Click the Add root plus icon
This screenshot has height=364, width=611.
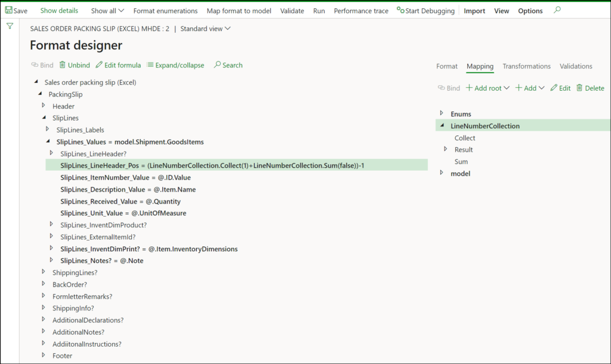coord(469,88)
